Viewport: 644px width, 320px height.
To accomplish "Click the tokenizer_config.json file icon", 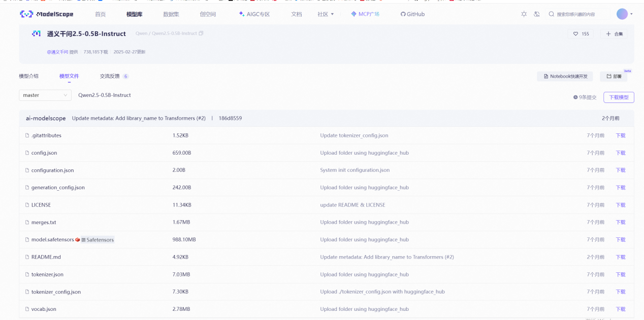I will [27, 292].
